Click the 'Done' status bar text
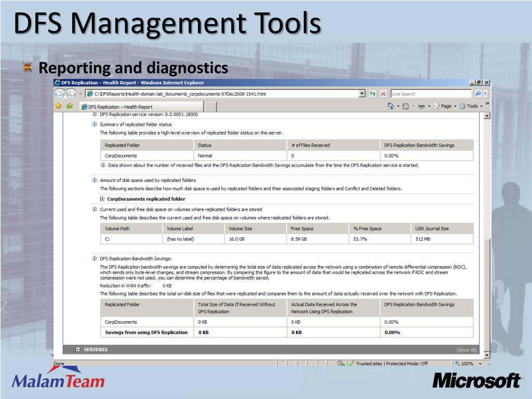Viewport: 532px width, 399px height. [x=59, y=363]
